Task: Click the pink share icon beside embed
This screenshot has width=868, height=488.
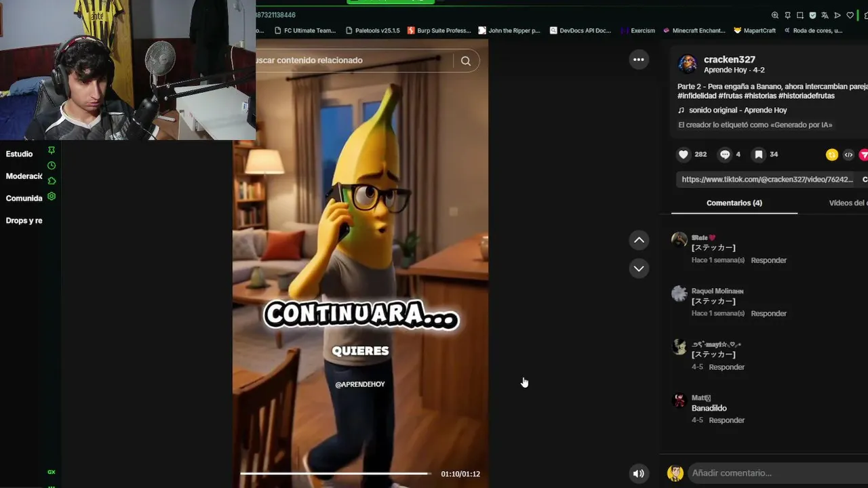Action: point(864,155)
